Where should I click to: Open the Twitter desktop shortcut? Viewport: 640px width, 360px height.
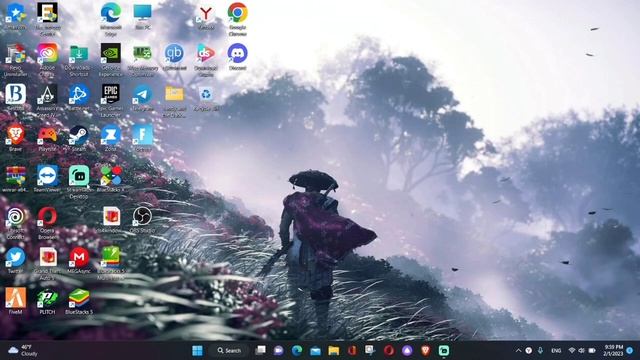click(16, 257)
